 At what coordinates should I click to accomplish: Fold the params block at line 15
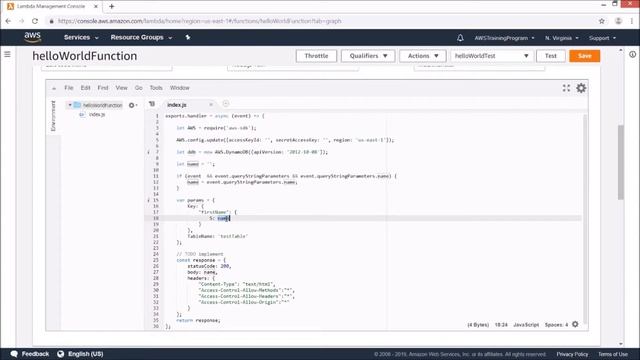[x=149, y=200]
